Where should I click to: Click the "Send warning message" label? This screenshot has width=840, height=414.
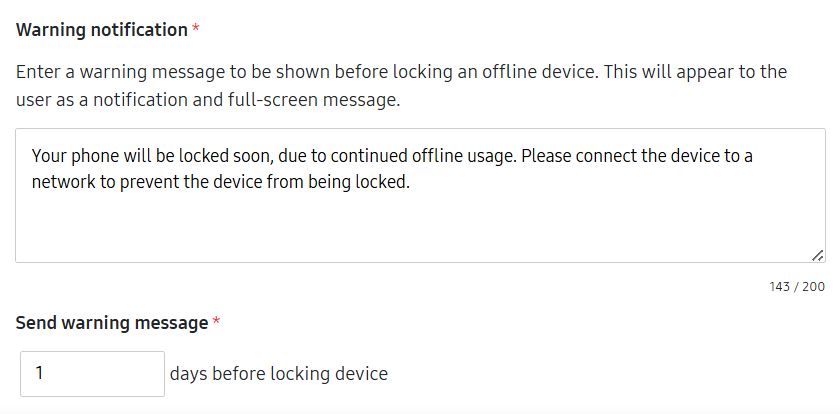(x=112, y=323)
